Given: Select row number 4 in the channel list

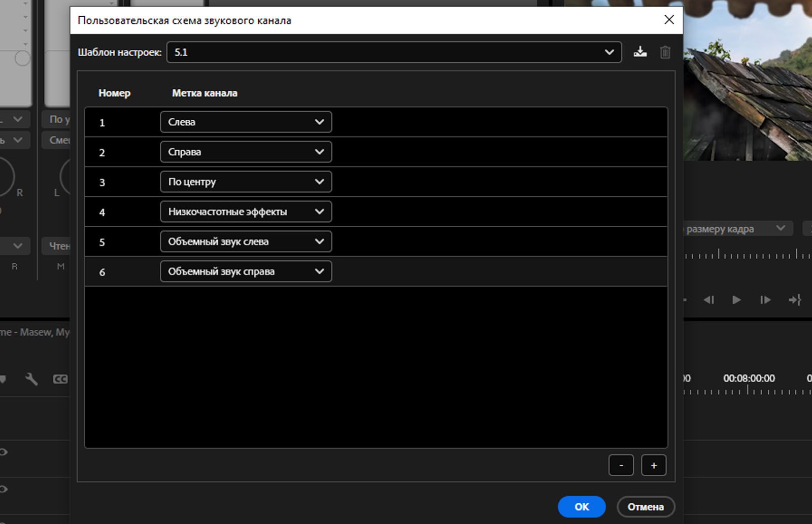Looking at the screenshot, I should click(x=376, y=212).
